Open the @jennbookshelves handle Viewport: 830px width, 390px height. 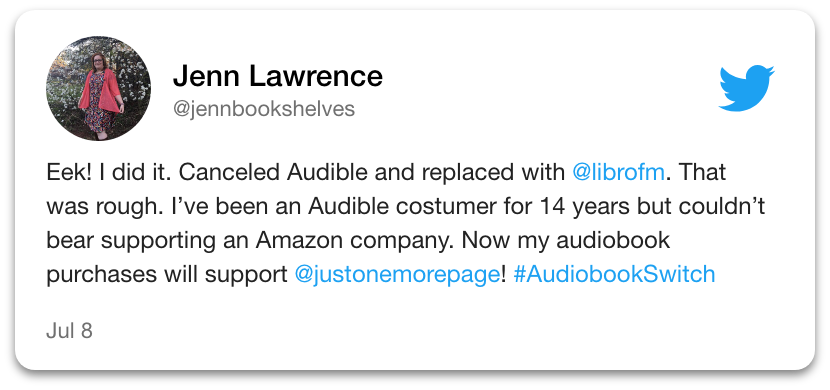click(264, 108)
